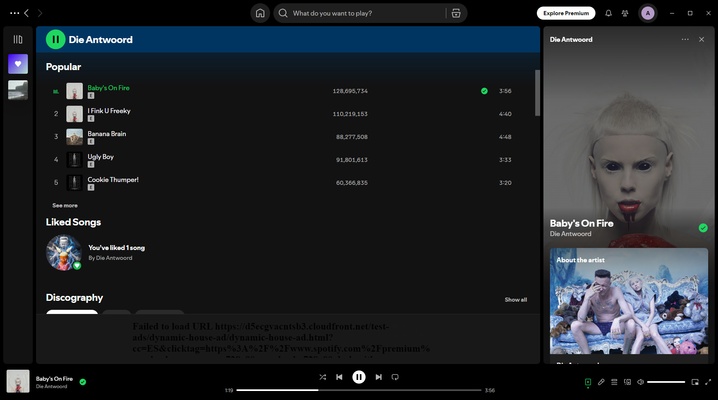Open the second library thumbnail in sidebar
Image resolution: width=718 pixels, height=400 pixels.
click(18, 90)
